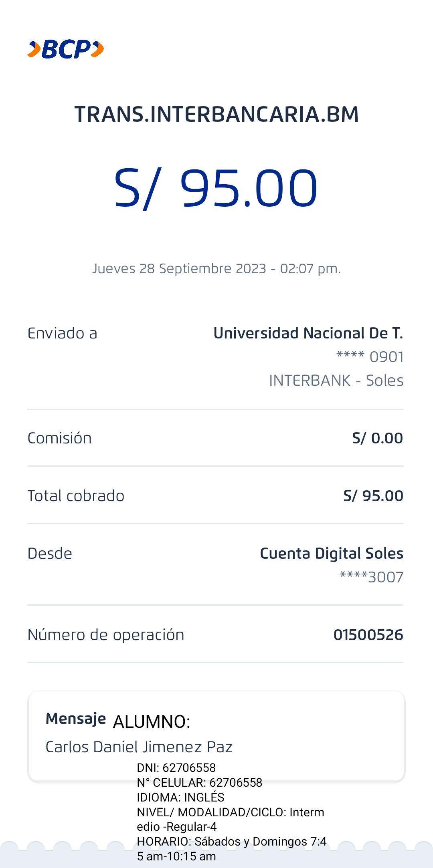Click the Número de operación label
The width and height of the screenshot is (433, 868).
pos(106,635)
